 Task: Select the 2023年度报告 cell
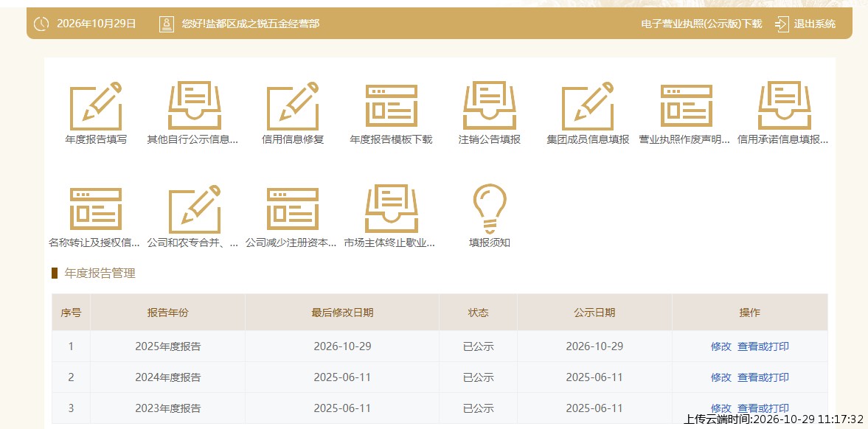[167, 408]
